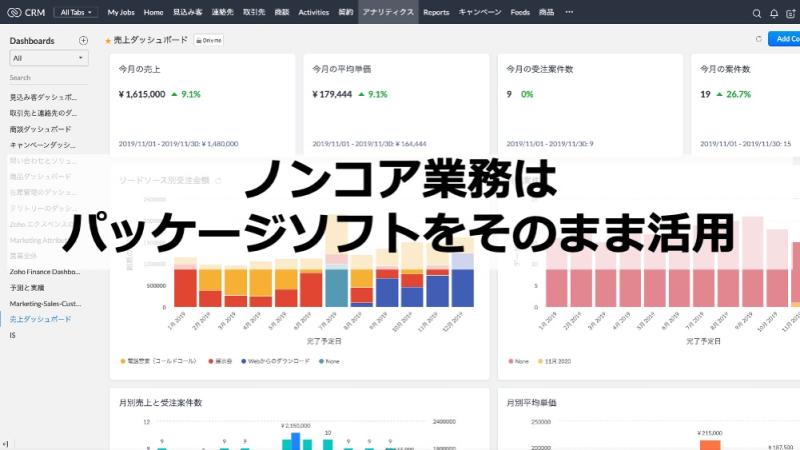Open 取引先と連絡先のダ... dashboard
The height and width of the screenshot is (450, 800).
[x=43, y=113]
